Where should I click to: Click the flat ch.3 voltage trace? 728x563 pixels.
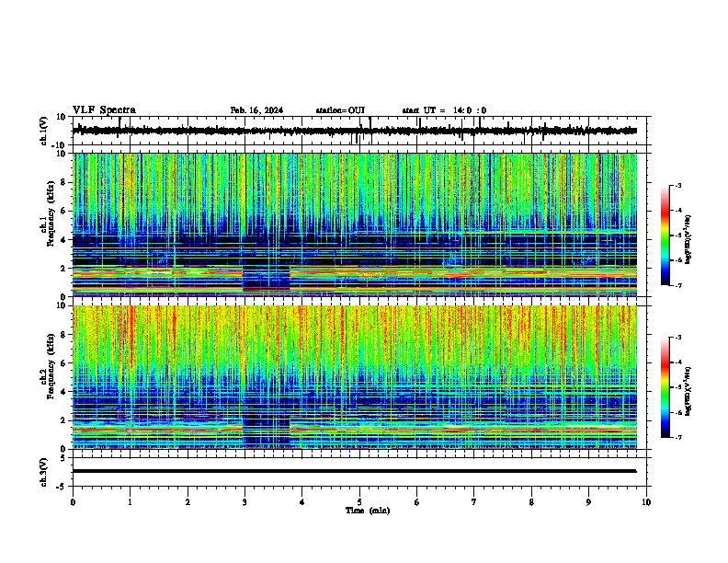click(354, 471)
